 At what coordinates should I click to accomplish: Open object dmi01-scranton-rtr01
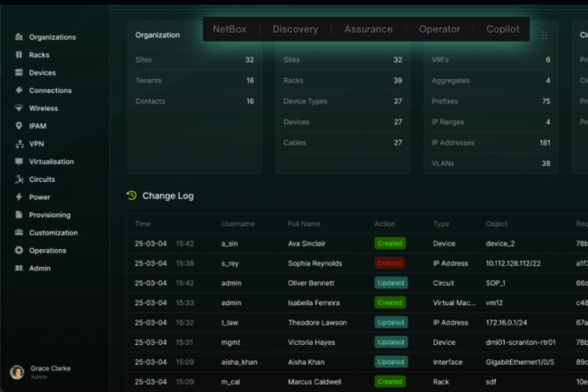520,342
